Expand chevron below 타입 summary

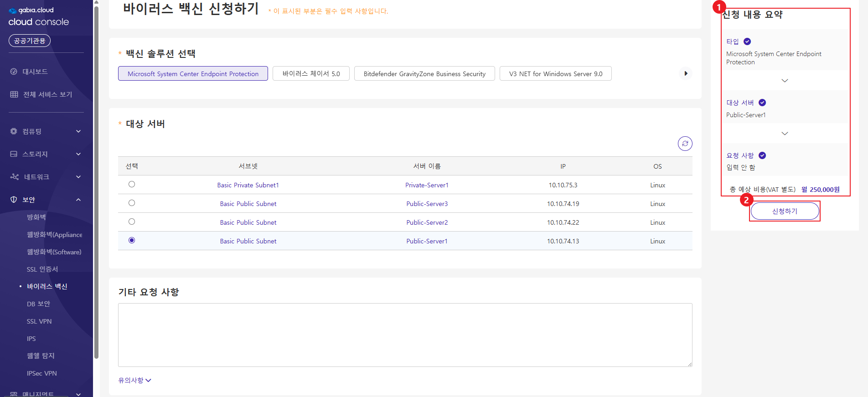pos(785,81)
